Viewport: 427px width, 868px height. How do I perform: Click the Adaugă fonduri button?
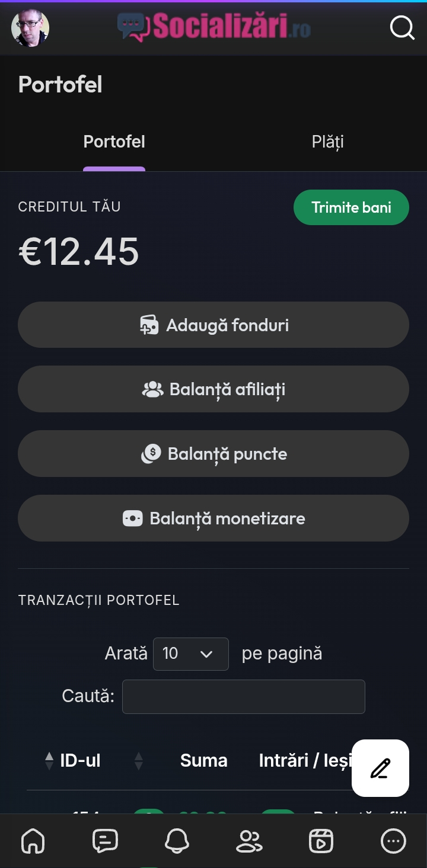pos(213,325)
